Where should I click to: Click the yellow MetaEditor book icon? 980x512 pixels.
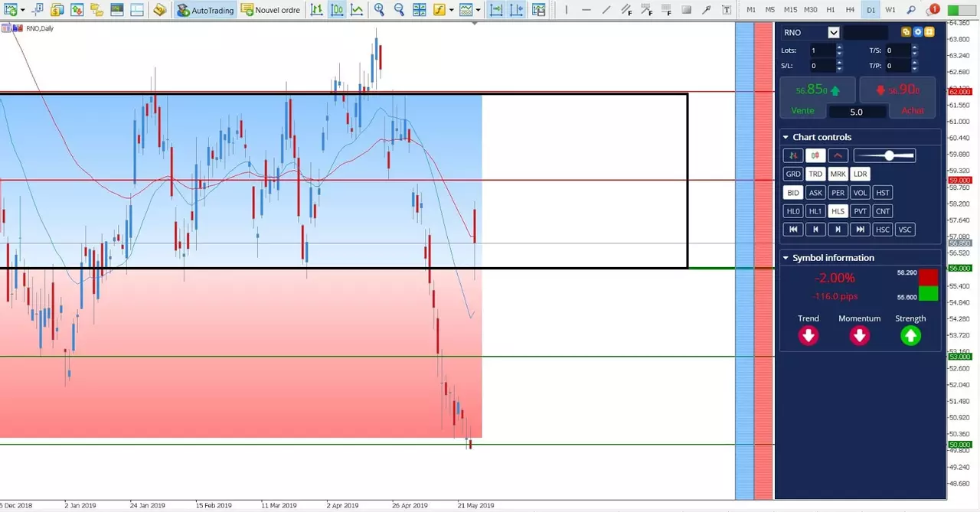point(159,10)
